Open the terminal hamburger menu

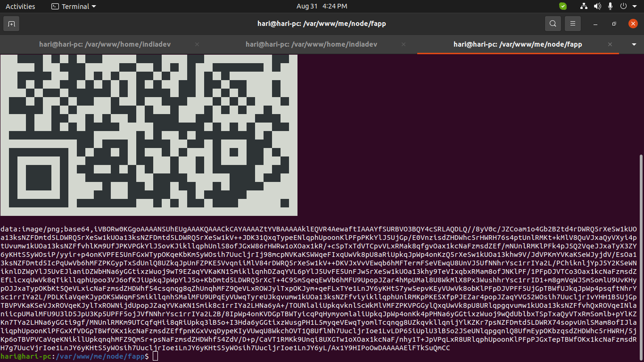pos(573,24)
